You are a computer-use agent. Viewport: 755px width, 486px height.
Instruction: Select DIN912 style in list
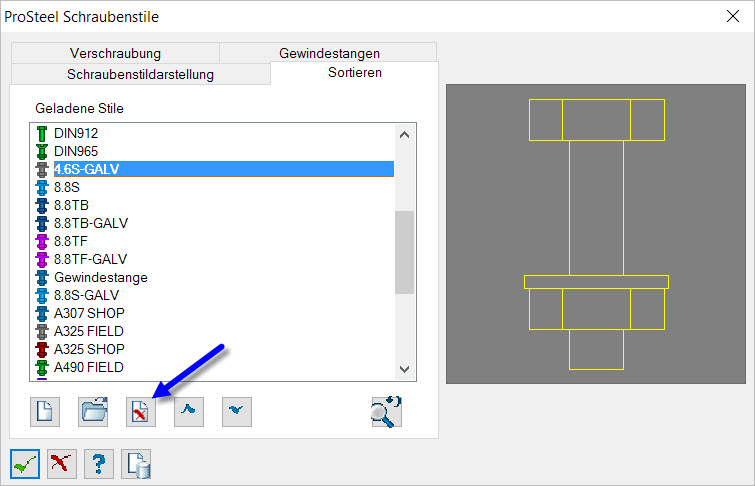click(x=76, y=133)
